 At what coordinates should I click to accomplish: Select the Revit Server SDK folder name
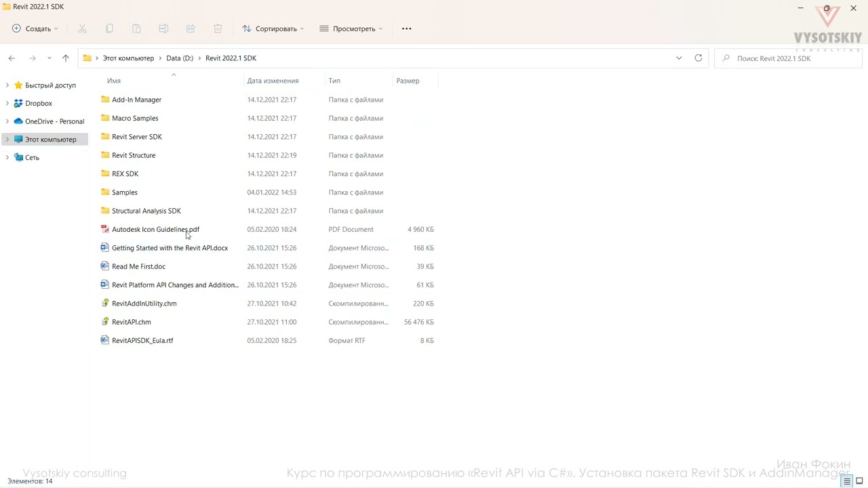pyautogui.click(x=137, y=137)
